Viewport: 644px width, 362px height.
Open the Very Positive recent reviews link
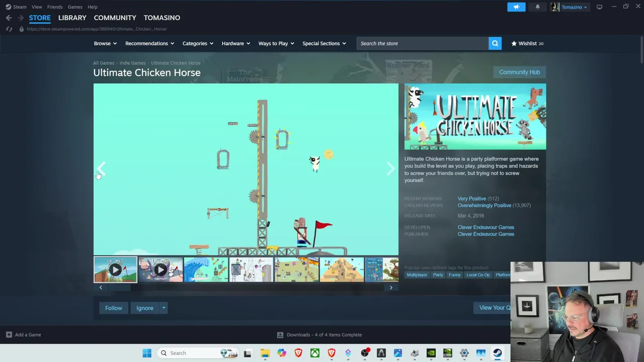(x=471, y=199)
